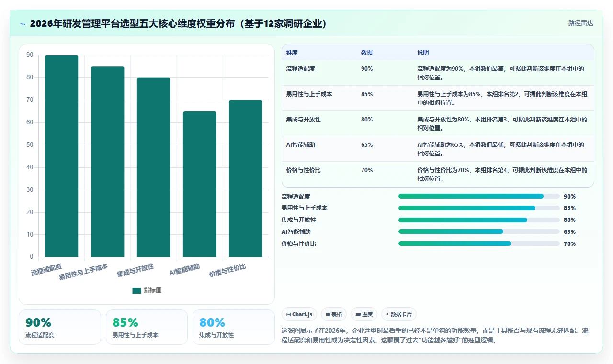The height and width of the screenshot is (364, 613).
Task: Click the 流程适配度 x-axis label
Action: point(46,269)
